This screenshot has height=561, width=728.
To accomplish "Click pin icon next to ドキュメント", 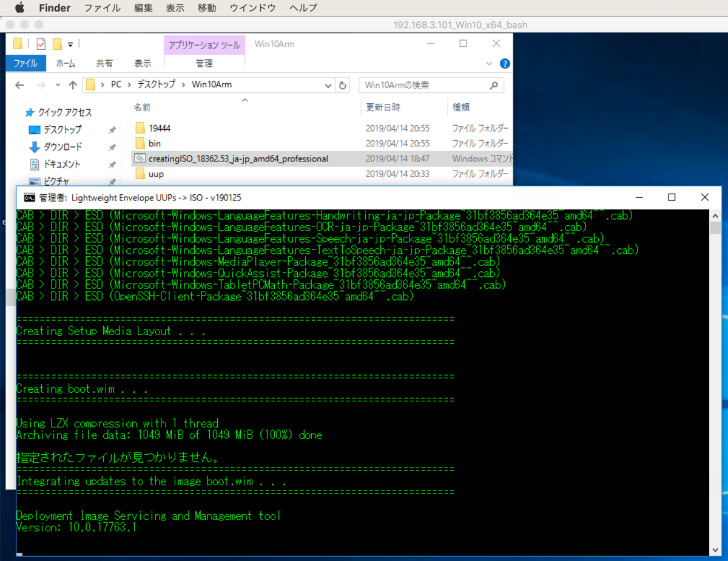I will pos(112,165).
